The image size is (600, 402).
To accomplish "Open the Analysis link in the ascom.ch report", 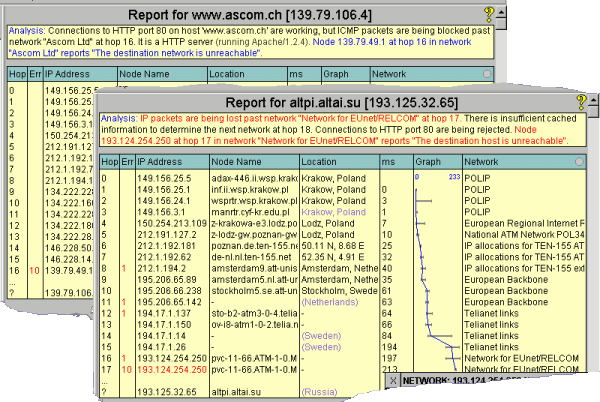I will coord(27,31).
